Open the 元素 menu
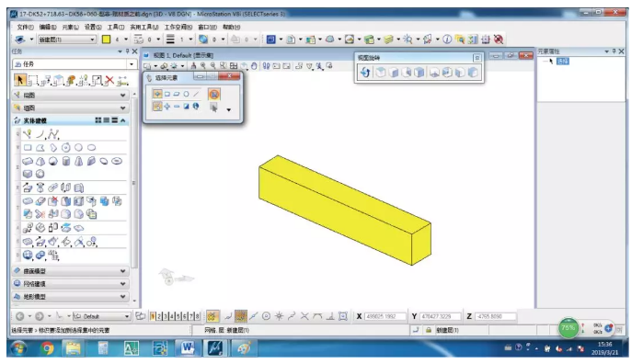 (71, 27)
